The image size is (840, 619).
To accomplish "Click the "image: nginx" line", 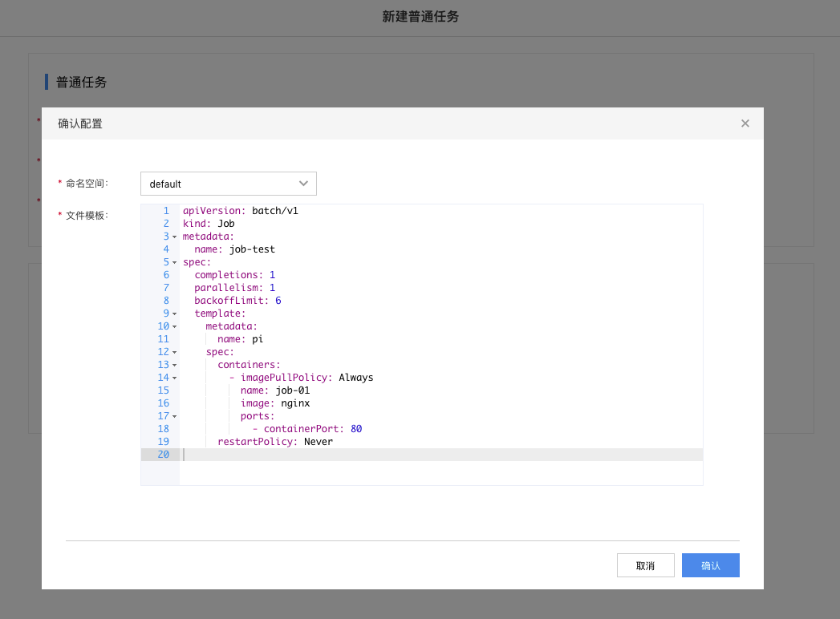I will [x=275, y=404].
